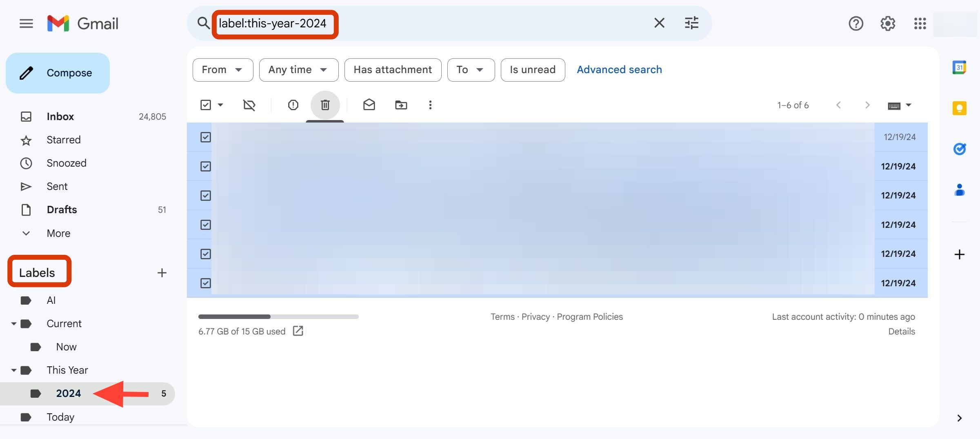
Task: Show search options filter icon
Action: 691,23
